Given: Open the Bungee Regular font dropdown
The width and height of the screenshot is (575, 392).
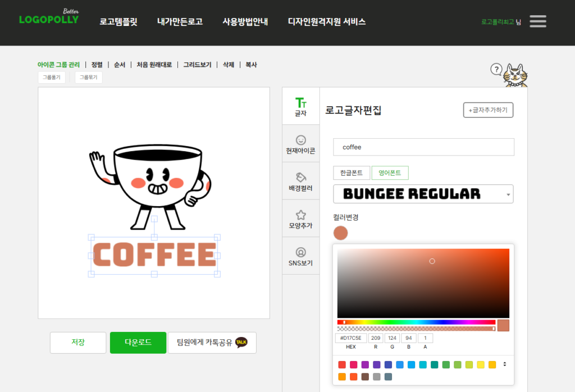Looking at the screenshot, I should (423, 194).
